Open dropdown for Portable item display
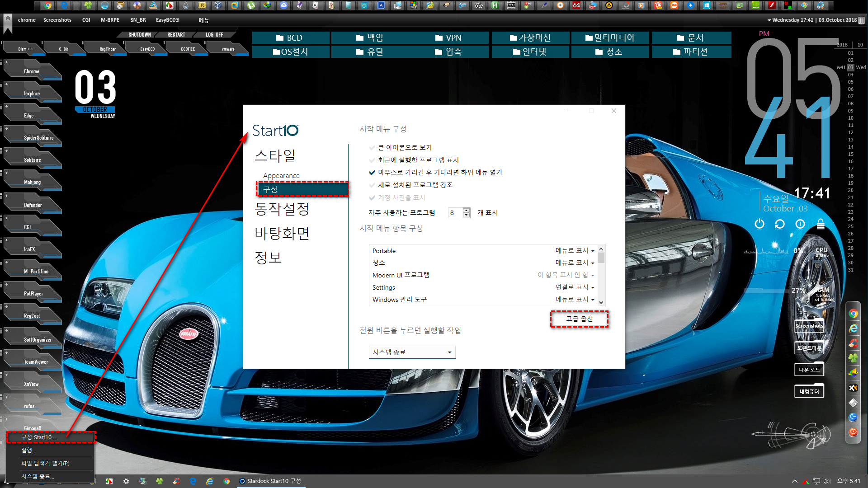 [x=575, y=251]
